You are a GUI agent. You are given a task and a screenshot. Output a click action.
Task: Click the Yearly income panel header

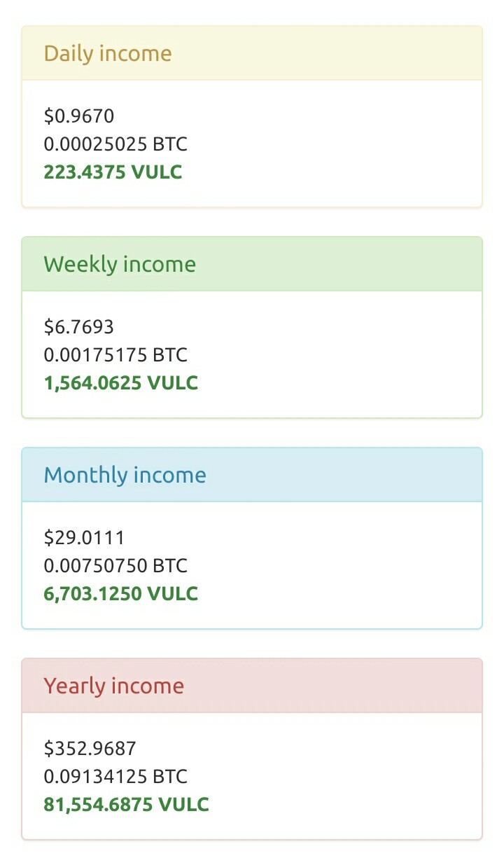252,686
